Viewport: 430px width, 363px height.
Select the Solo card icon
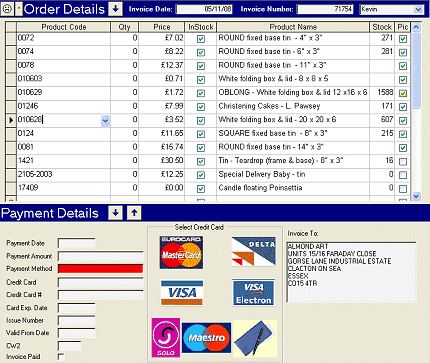(166, 337)
